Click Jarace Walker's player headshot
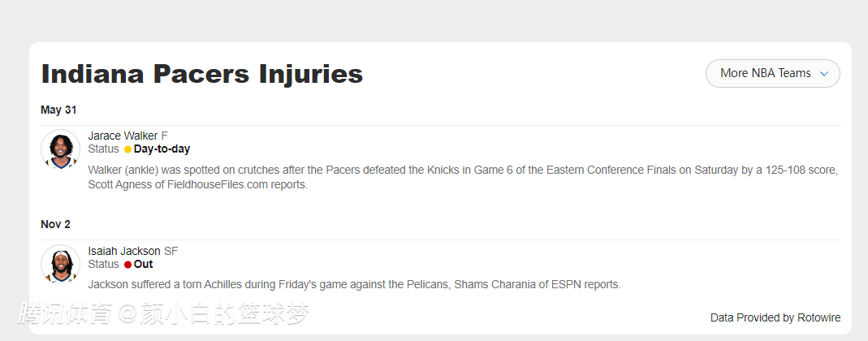The width and height of the screenshot is (868, 341). coord(60,149)
